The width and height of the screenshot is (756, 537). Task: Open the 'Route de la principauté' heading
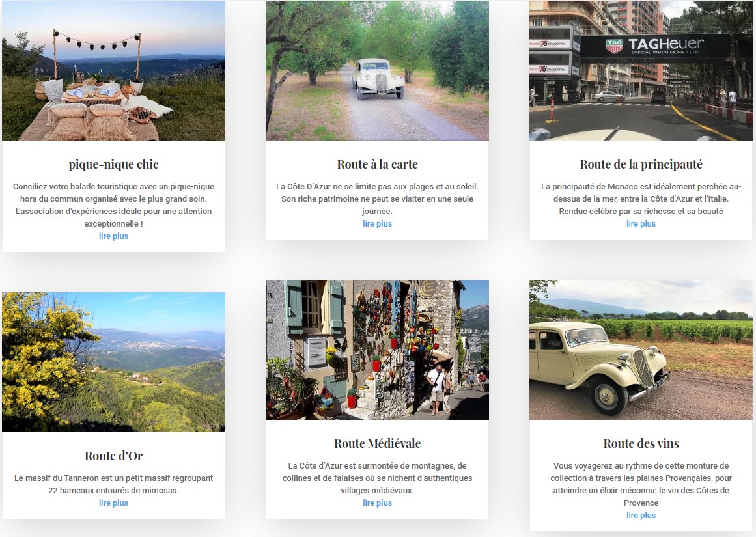click(x=641, y=165)
